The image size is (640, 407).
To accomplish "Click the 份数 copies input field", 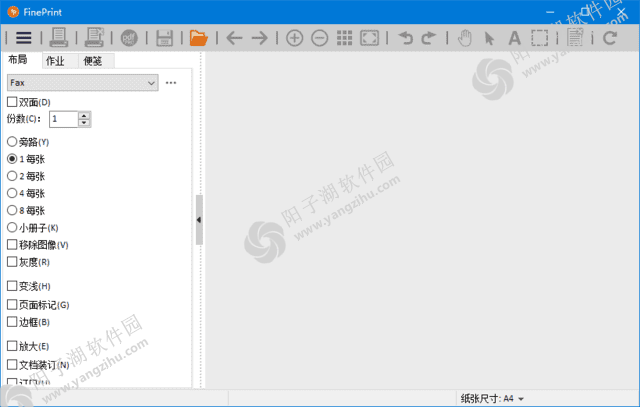I will coord(64,119).
